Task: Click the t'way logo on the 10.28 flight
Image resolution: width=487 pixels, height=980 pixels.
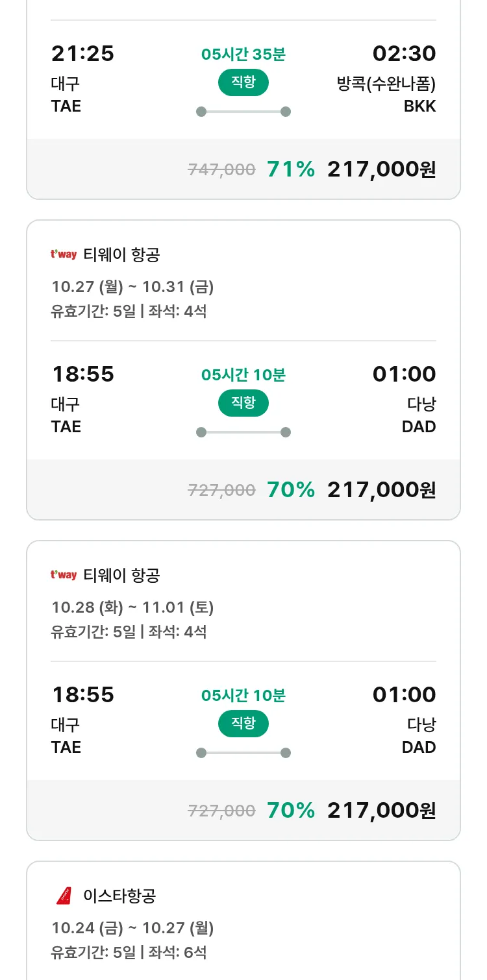Action: tap(64, 575)
